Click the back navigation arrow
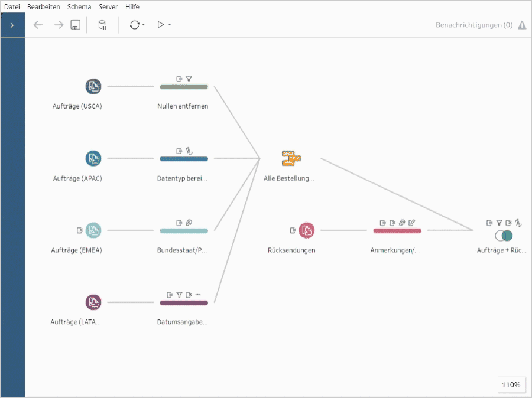This screenshot has width=532, height=398. tap(37, 25)
